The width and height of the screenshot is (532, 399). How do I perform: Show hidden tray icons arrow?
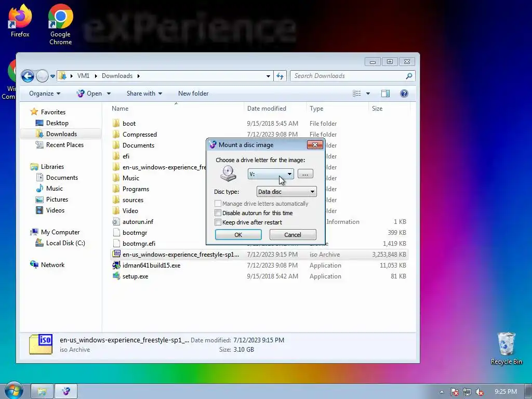[442, 392]
